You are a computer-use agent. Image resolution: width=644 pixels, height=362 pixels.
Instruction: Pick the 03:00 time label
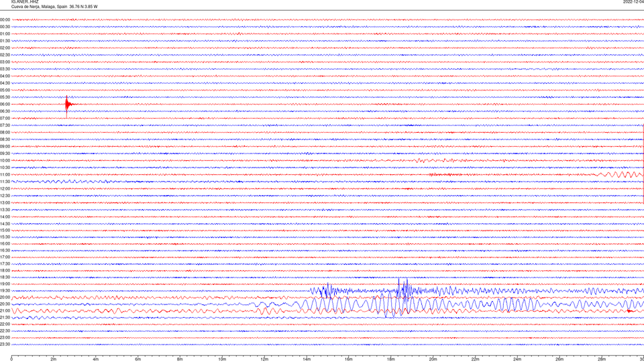click(x=5, y=62)
